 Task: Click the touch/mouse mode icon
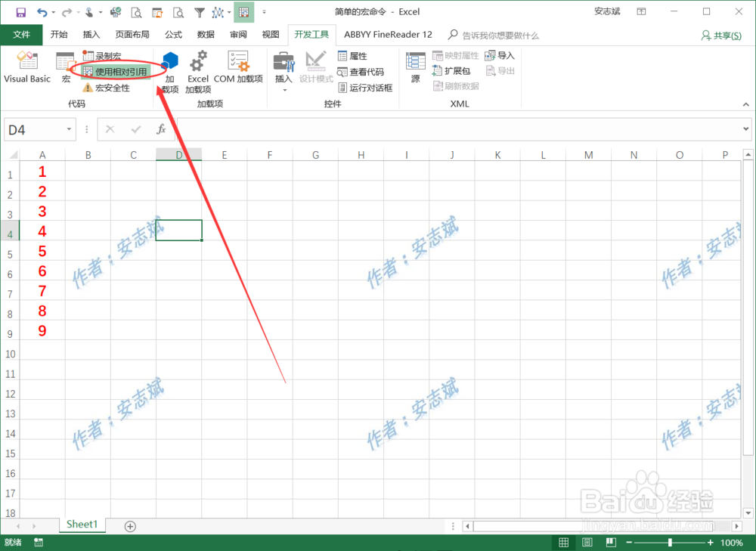tap(89, 13)
